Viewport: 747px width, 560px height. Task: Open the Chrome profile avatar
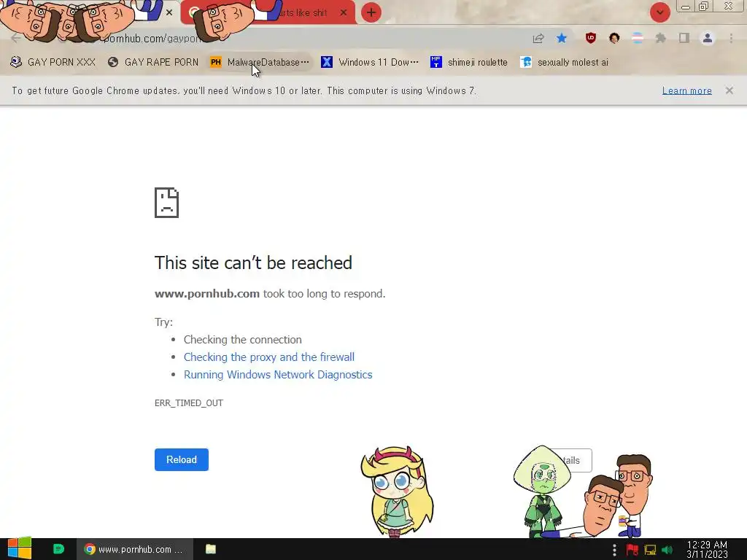708,38
